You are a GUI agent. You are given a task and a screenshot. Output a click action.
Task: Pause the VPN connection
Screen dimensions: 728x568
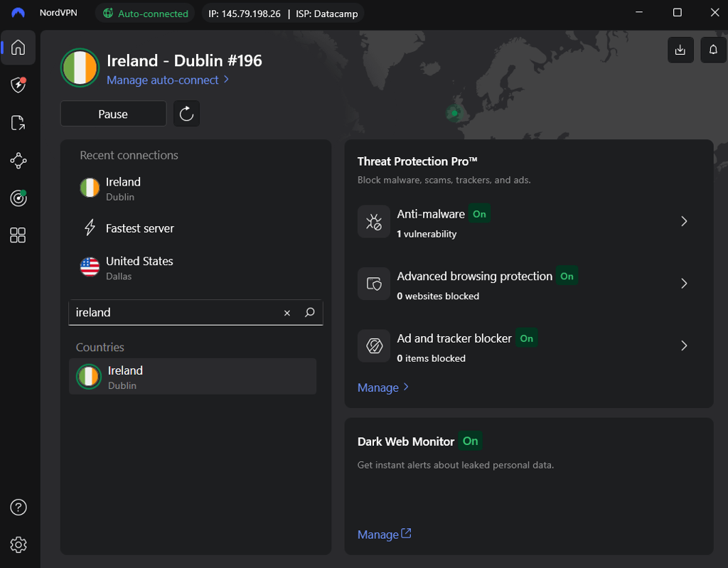pos(113,114)
